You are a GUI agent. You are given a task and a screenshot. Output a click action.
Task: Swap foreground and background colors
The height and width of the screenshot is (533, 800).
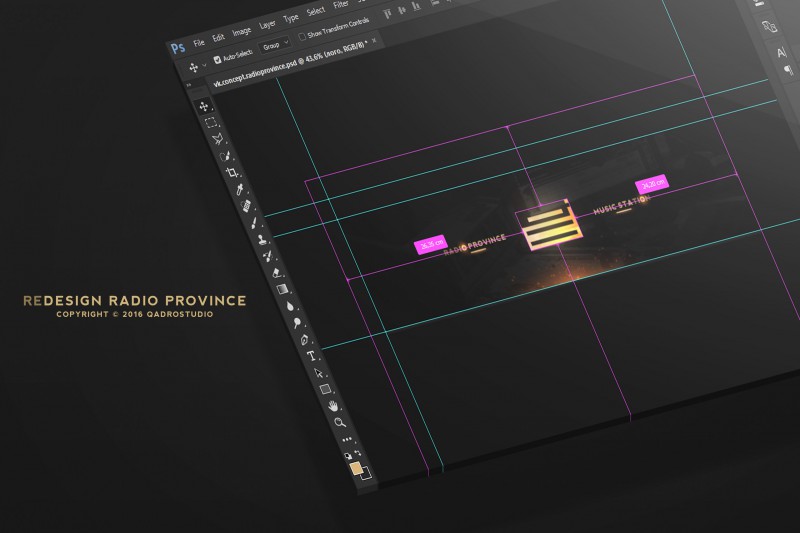(359, 453)
